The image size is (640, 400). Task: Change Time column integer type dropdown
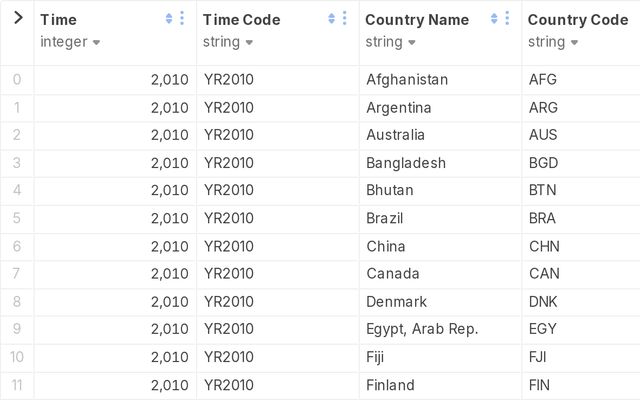(x=70, y=42)
